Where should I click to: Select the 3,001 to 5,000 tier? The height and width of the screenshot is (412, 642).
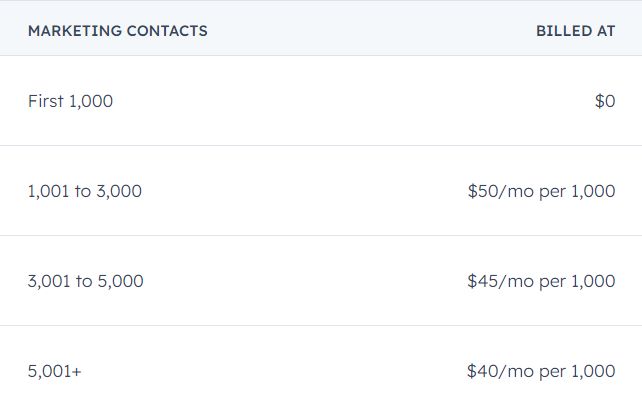[x=86, y=281]
